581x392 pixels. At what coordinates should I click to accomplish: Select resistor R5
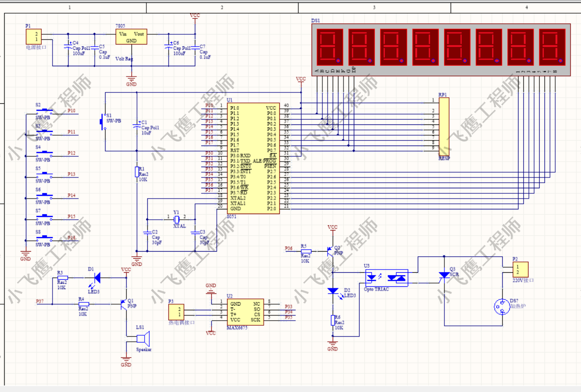click(x=306, y=251)
